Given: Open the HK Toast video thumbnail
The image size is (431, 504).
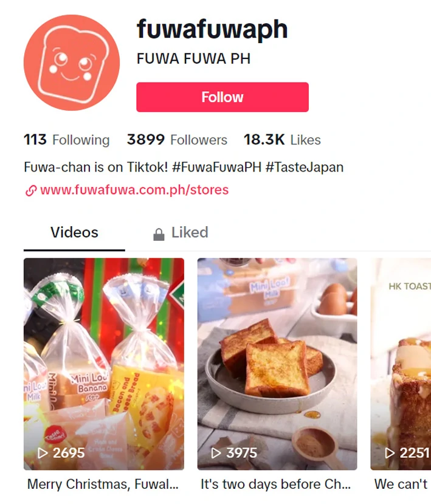Looking at the screenshot, I should (401, 364).
